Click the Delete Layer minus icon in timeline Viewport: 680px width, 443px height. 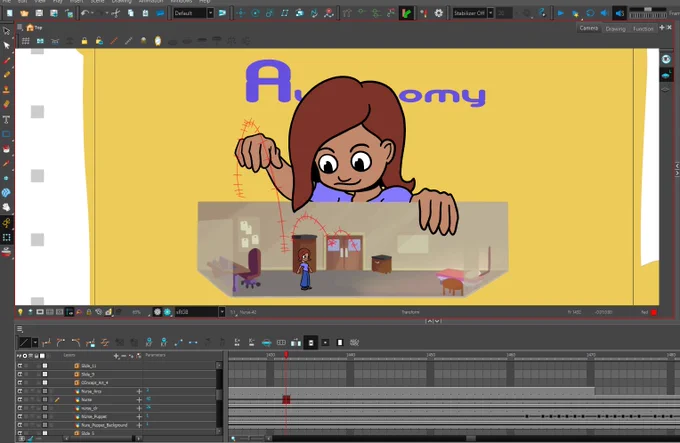click(124, 356)
